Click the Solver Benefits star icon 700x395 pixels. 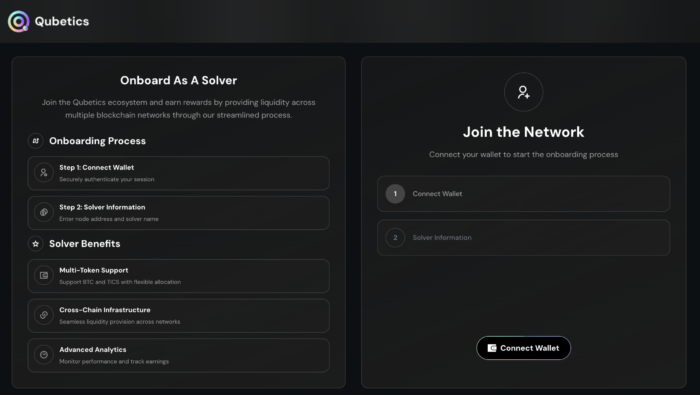point(36,244)
